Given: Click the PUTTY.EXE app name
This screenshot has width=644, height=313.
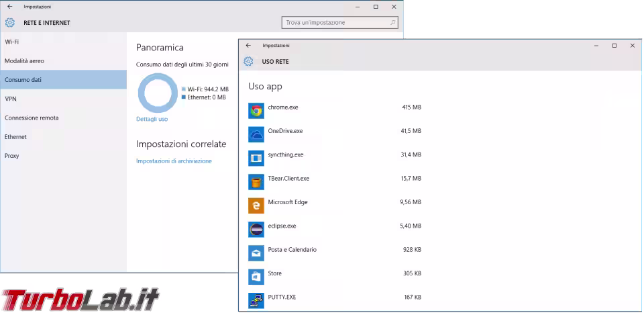Looking at the screenshot, I should point(282,298).
